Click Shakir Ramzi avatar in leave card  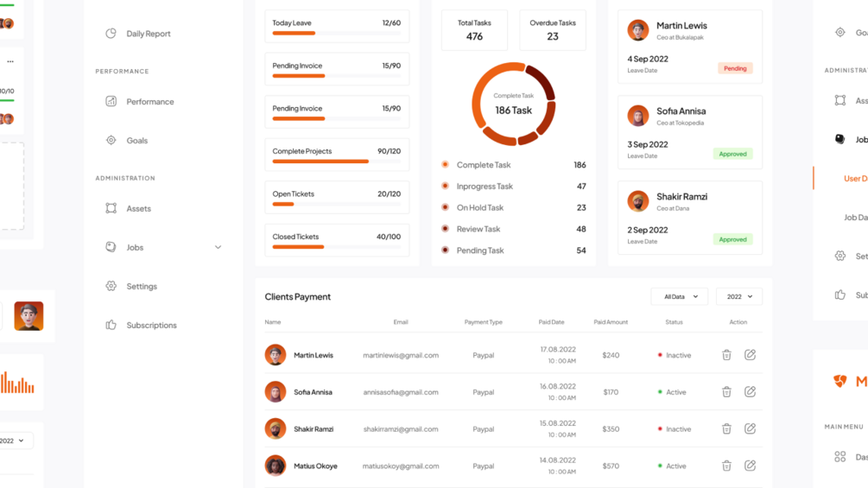coord(637,201)
